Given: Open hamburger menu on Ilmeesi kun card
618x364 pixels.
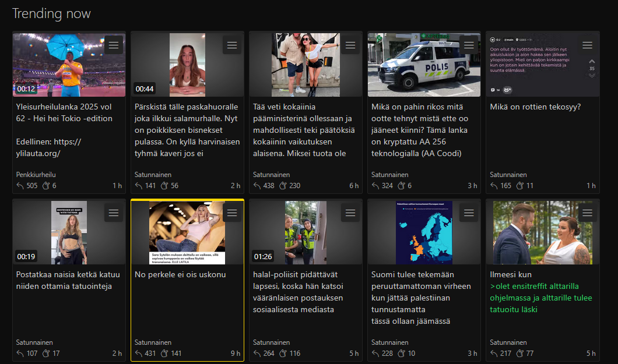Looking at the screenshot, I should click(x=587, y=213).
